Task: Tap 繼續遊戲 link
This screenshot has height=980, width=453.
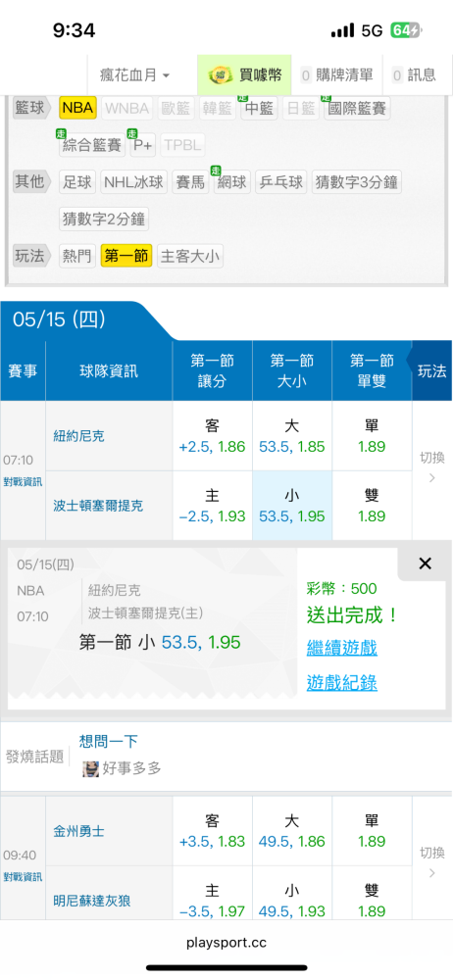Action: [341, 648]
